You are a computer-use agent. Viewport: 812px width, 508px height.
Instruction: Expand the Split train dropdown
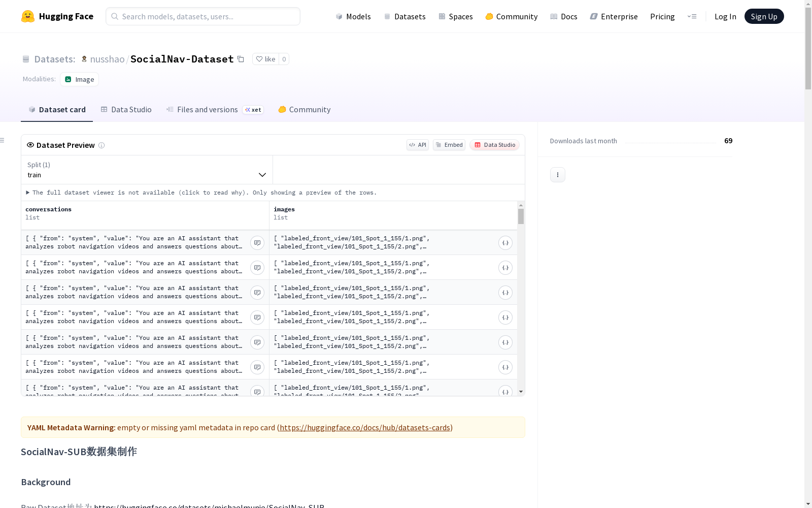(x=147, y=170)
